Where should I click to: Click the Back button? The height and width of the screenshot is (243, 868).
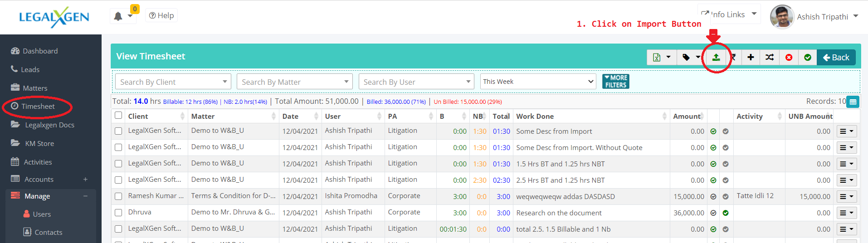(836, 58)
